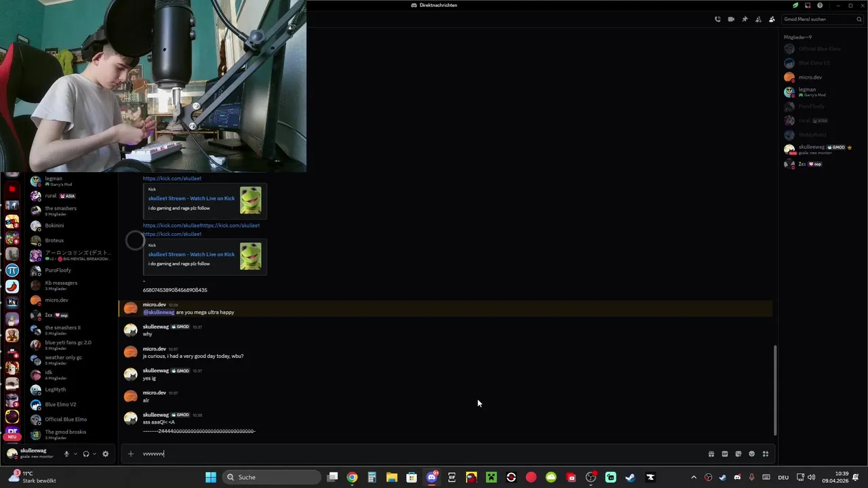Open PuroFloofy conversation in the DM list
The height and width of the screenshot is (488, 868).
coord(71,270)
